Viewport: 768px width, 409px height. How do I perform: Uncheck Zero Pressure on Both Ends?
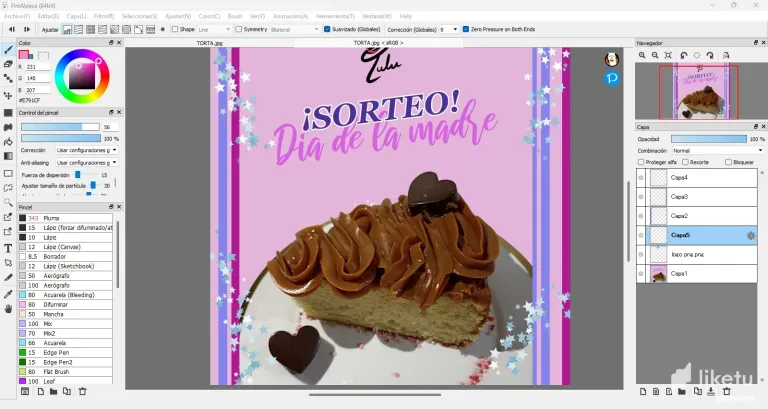point(466,29)
